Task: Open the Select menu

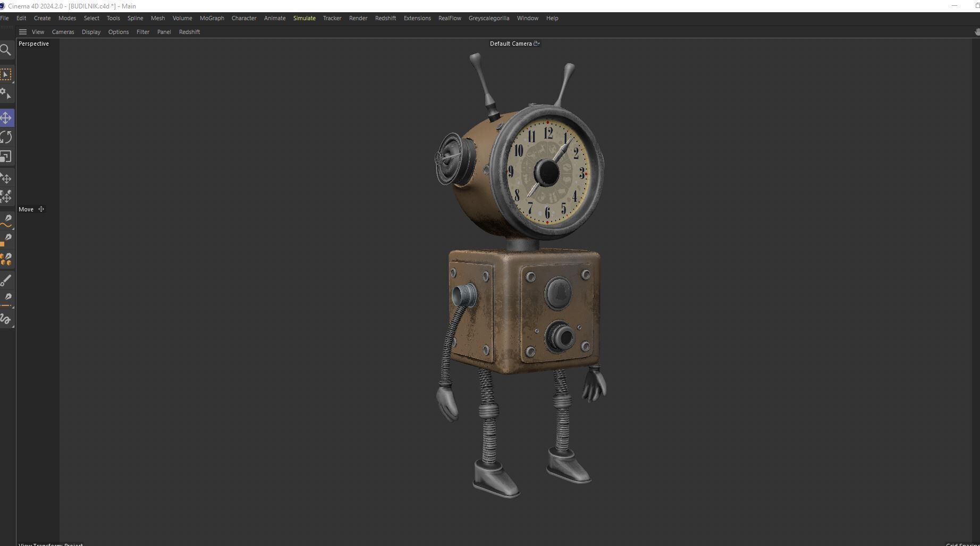Action: point(91,18)
